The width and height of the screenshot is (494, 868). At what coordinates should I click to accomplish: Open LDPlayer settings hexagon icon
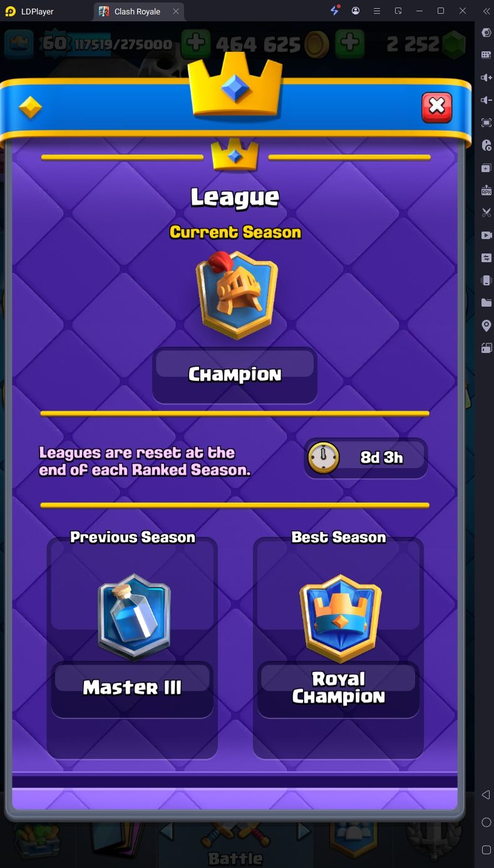coord(486,33)
